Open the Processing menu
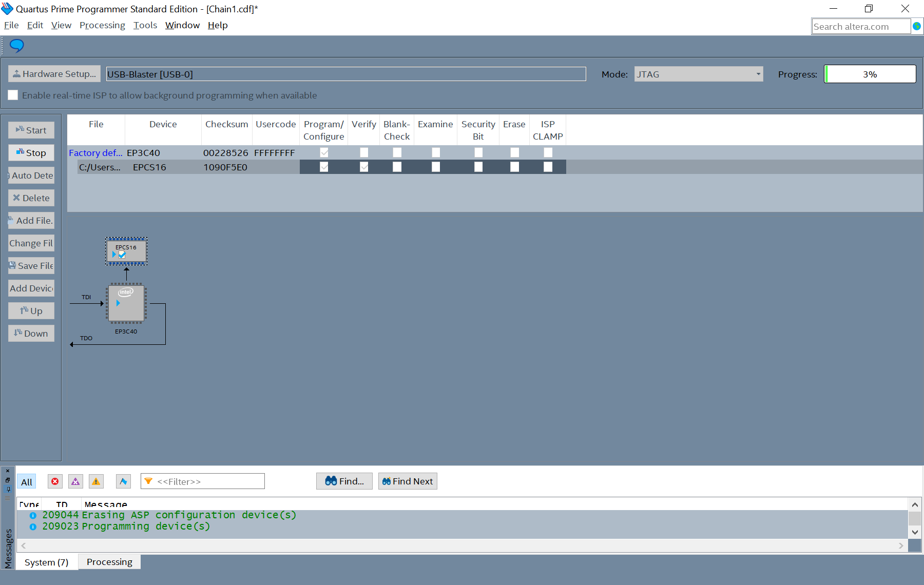This screenshot has width=924, height=585. coord(102,25)
